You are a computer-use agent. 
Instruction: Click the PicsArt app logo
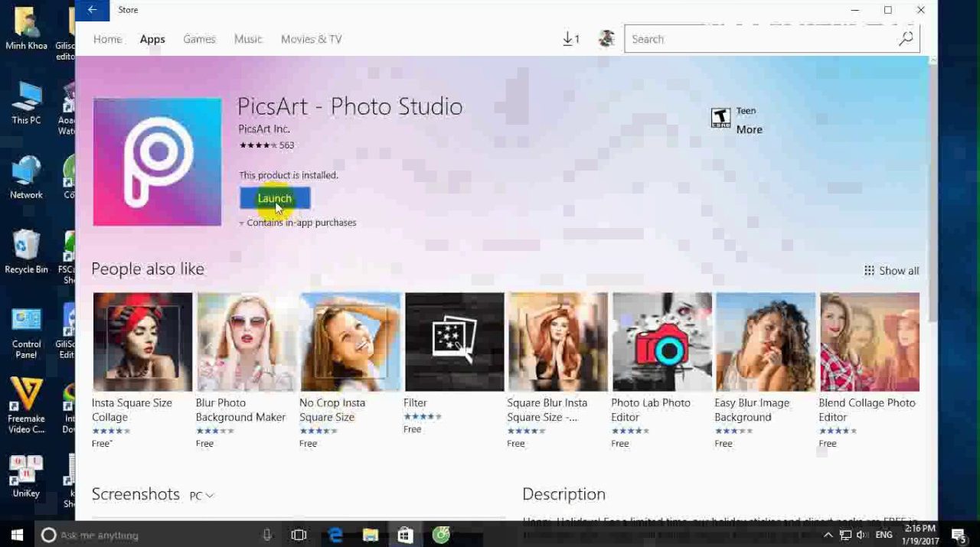click(157, 162)
